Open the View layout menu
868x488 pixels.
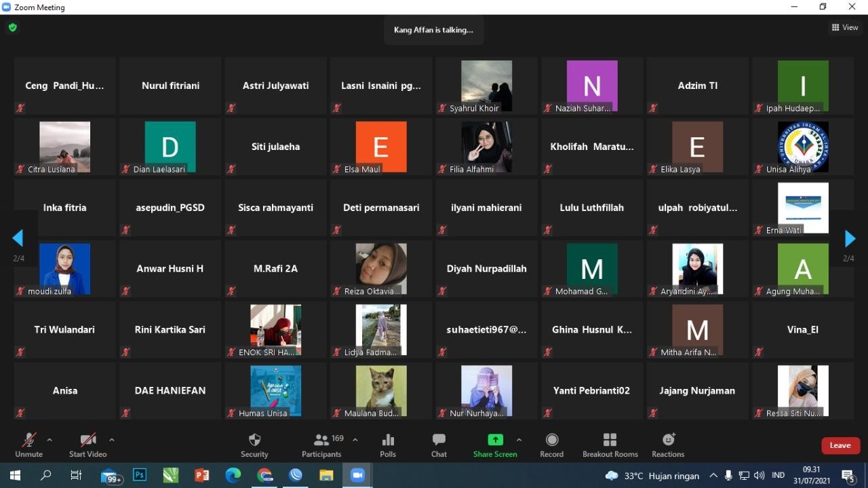(x=845, y=28)
